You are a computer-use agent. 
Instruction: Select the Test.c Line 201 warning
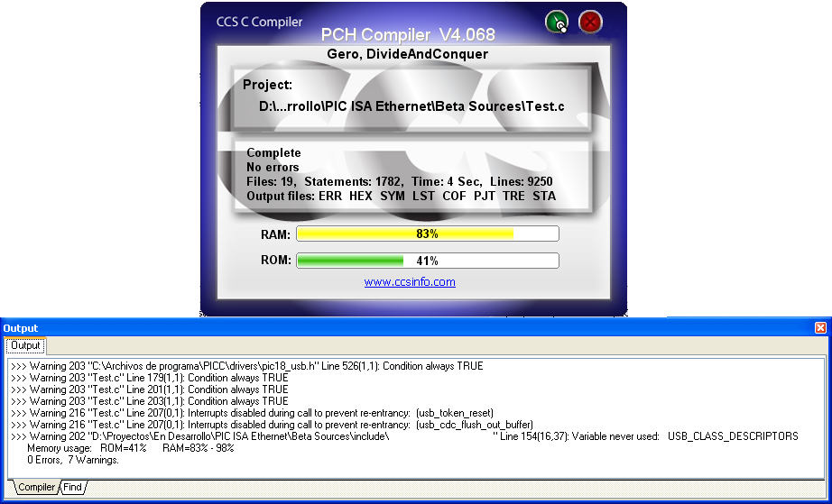tap(150, 389)
